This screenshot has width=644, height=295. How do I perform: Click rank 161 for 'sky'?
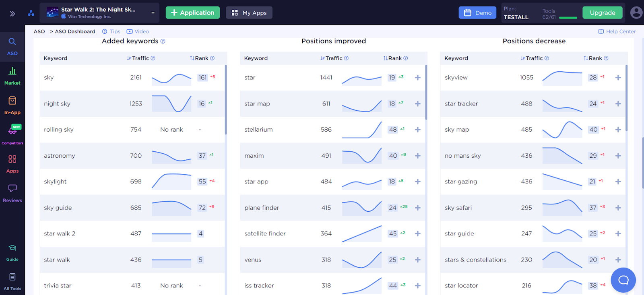pos(202,78)
